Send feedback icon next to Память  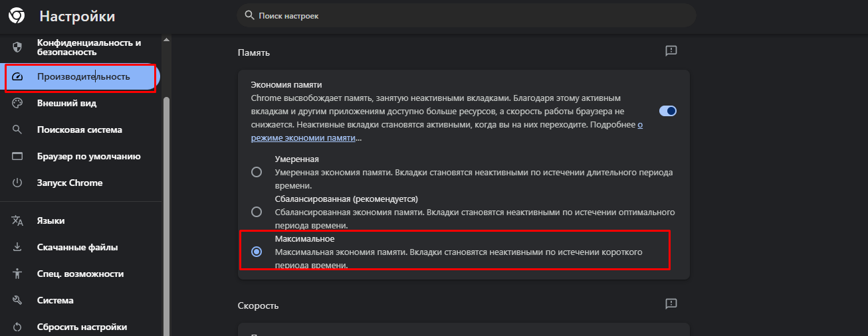click(x=671, y=51)
